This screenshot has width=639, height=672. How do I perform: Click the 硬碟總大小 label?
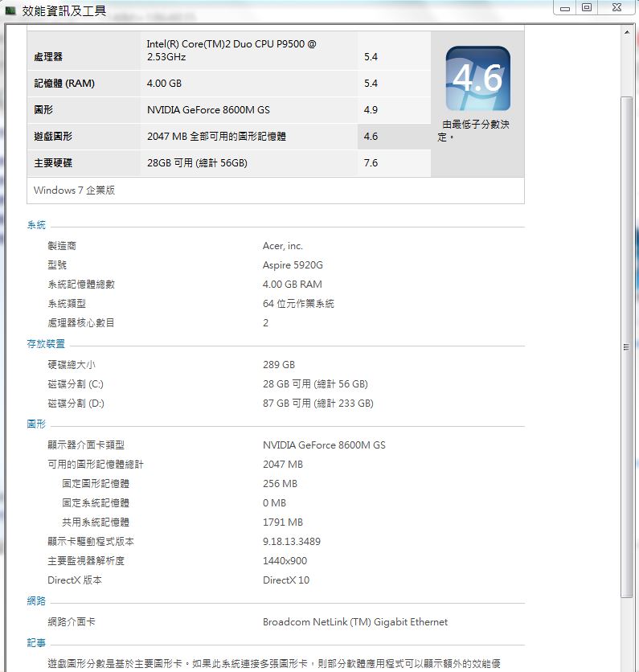click(x=72, y=365)
